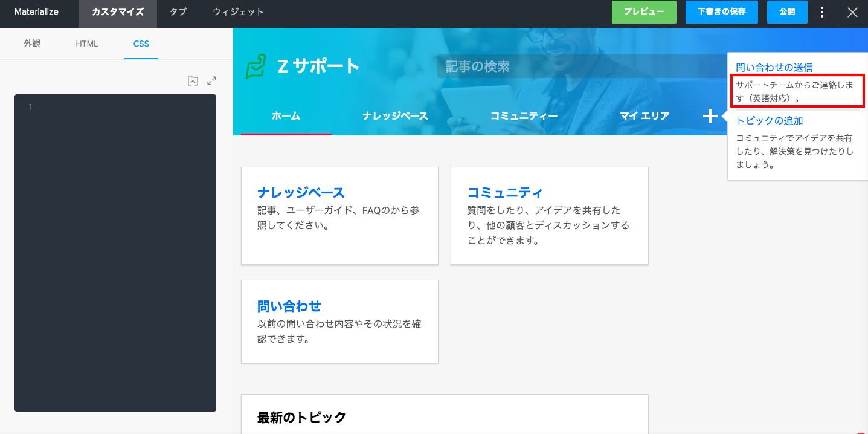The height and width of the screenshot is (434, 868).
Task: Close the theme customizer with X icon
Action: [852, 13]
